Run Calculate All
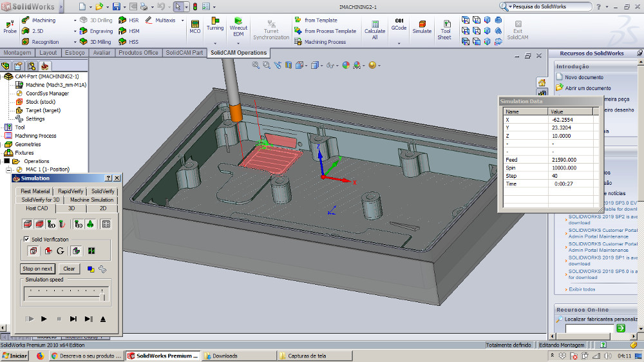The width and height of the screenshot is (644, 362). 375,30
